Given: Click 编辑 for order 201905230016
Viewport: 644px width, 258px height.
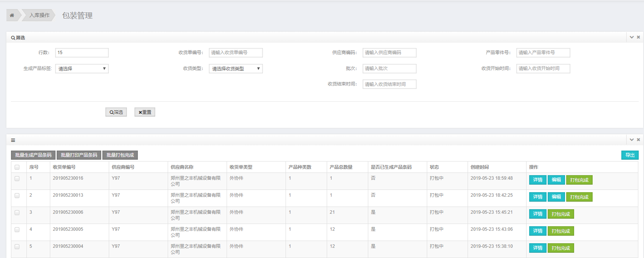Looking at the screenshot, I should (x=556, y=180).
